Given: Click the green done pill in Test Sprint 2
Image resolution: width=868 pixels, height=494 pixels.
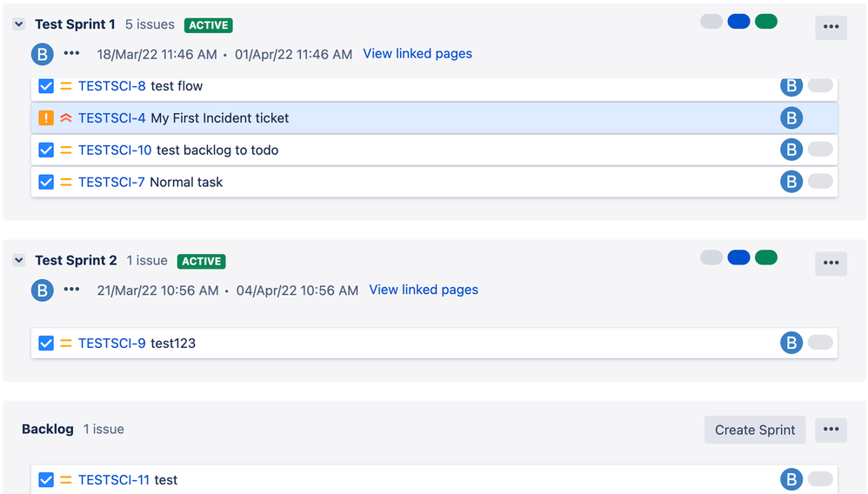Looking at the screenshot, I should [766, 257].
